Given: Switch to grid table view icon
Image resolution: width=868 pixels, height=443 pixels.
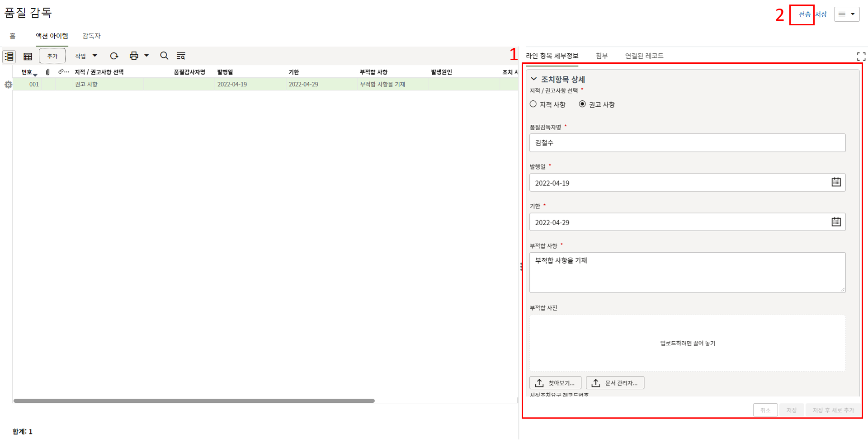Looking at the screenshot, I should 28,56.
